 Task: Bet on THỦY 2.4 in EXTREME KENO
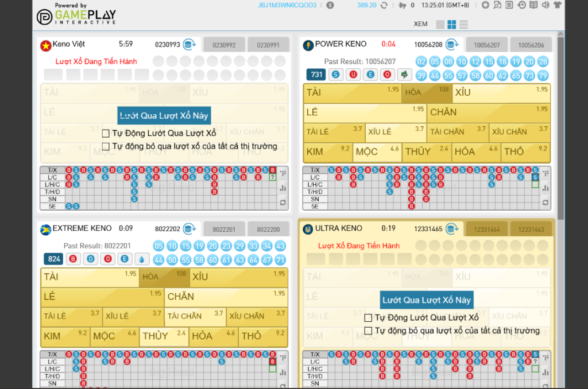click(164, 337)
